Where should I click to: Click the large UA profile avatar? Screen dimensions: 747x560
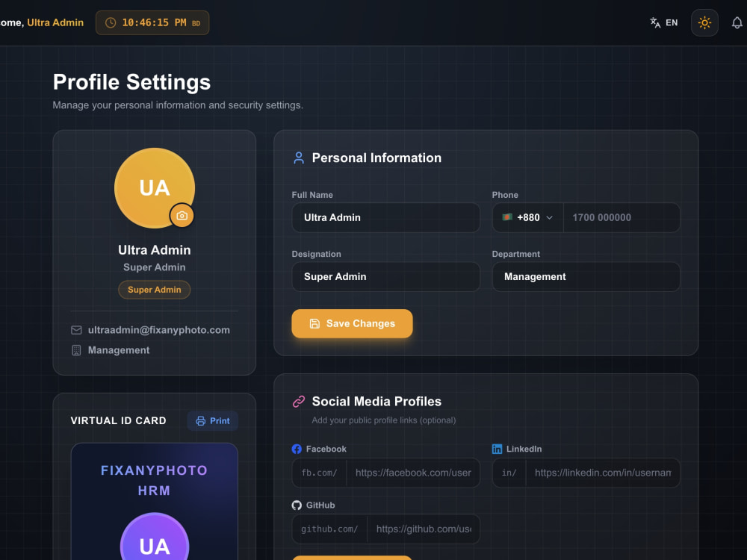tap(155, 187)
